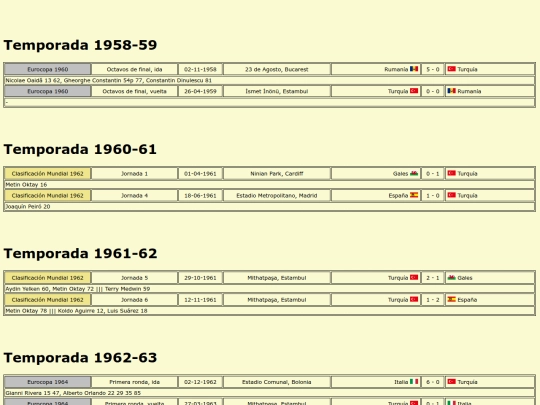
Task: Click the 1 - 2 score cell
Action: [x=433, y=300]
